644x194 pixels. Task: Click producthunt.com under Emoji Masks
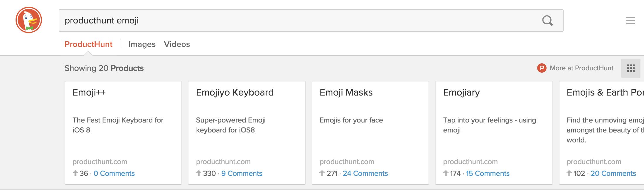(347, 162)
